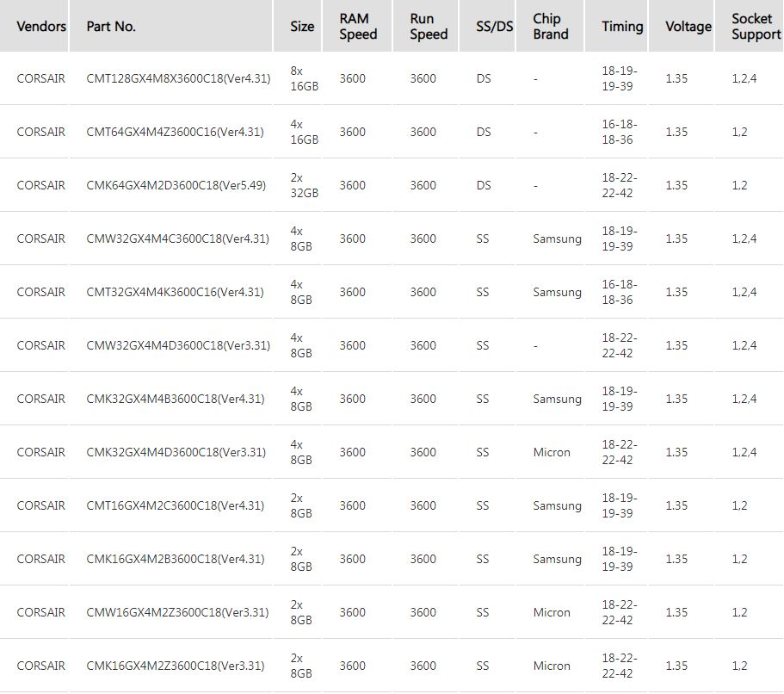Click the 18-19-19-39 timing in CMT128GX4M8X3600C18 row
784x694 pixels.
(619, 78)
